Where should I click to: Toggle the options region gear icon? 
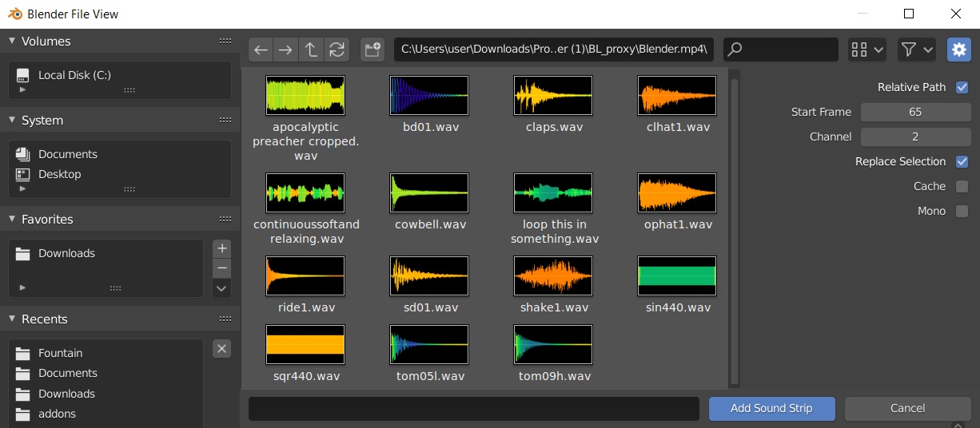coord(958,50)
